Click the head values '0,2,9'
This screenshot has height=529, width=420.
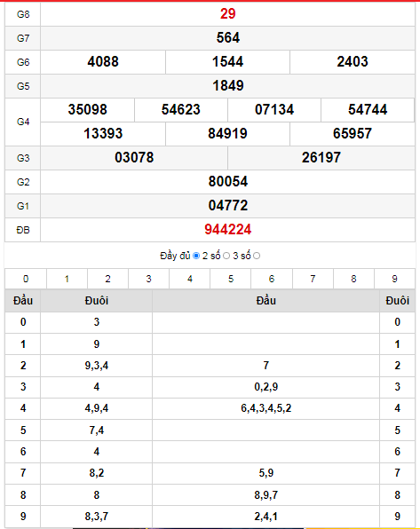(266, 387)
